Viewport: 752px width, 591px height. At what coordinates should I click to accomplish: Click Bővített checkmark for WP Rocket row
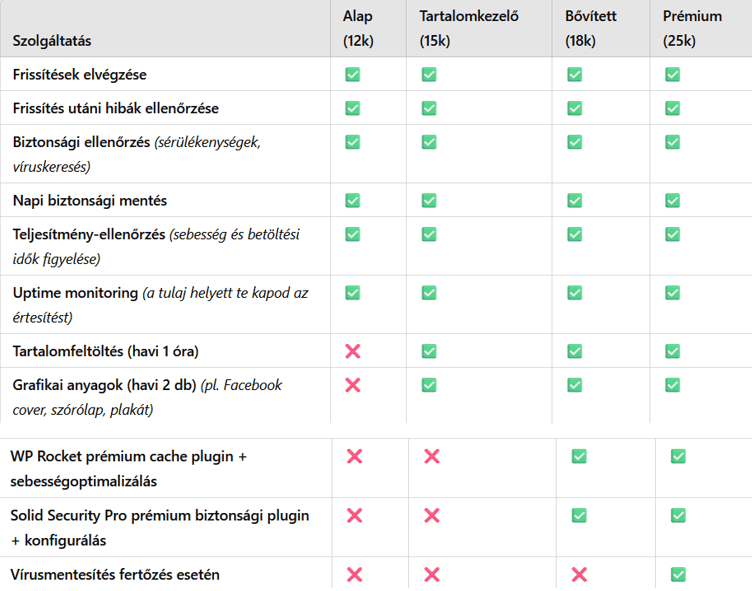click(x=579, y=456)
